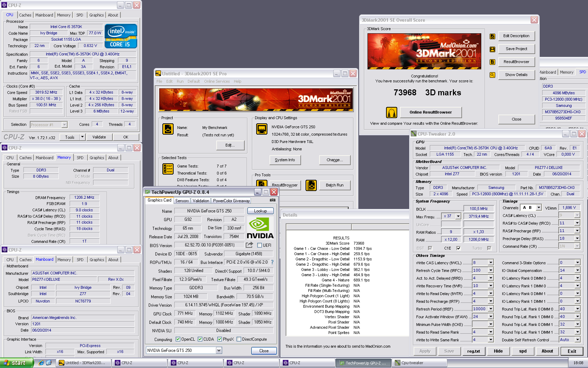Click the Online ResultBrowser button
This screenshot has height=368, width=588.
pyautogui.click(x=430, y=112)
